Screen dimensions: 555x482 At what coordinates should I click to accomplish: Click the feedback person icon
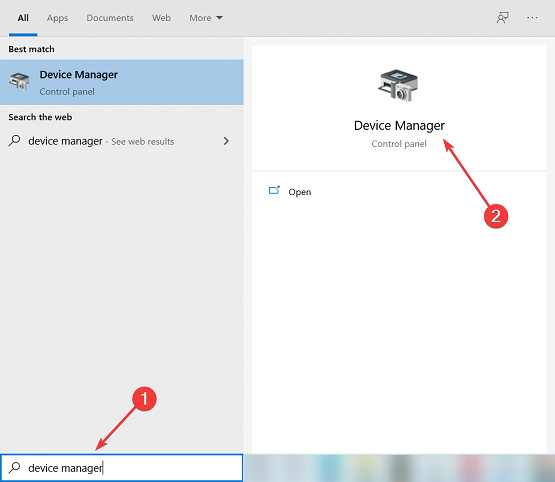502,18
